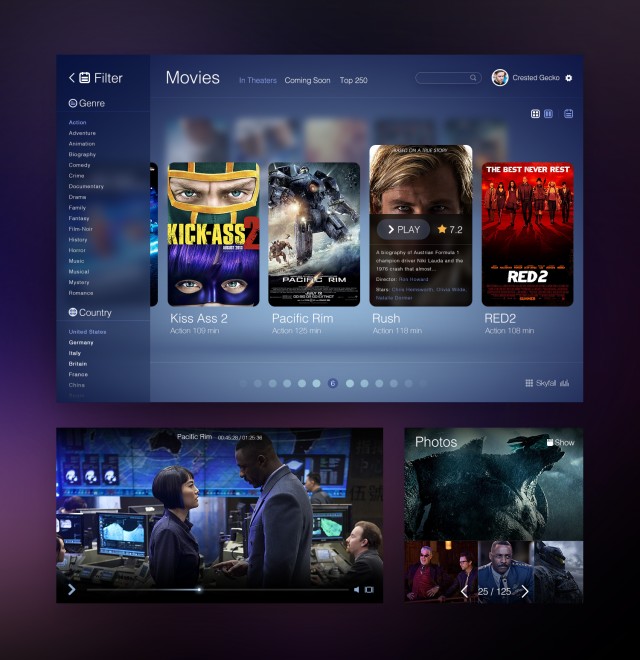Screen dimensions: 640x660
Task: Open the In Theaters tab
Action: (258, 80)
